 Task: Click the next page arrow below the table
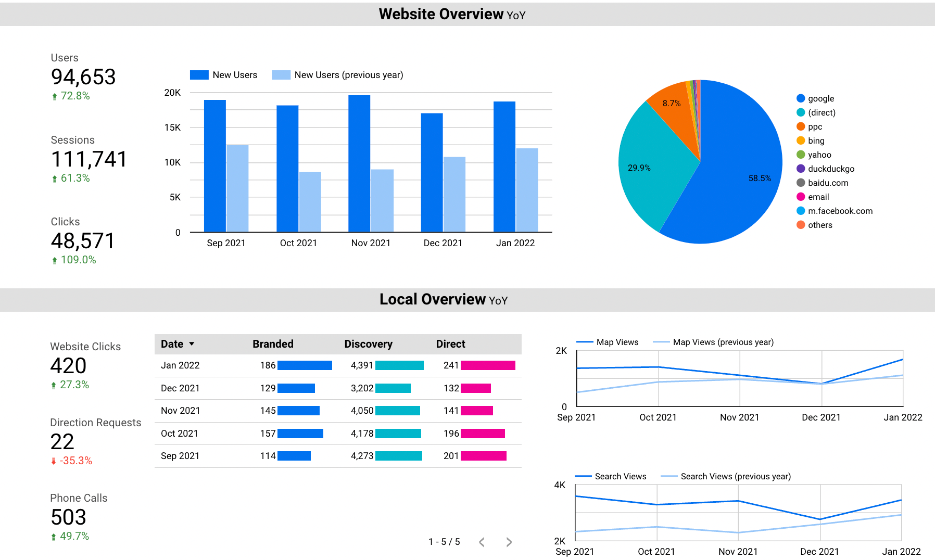[x=508, y=542]
